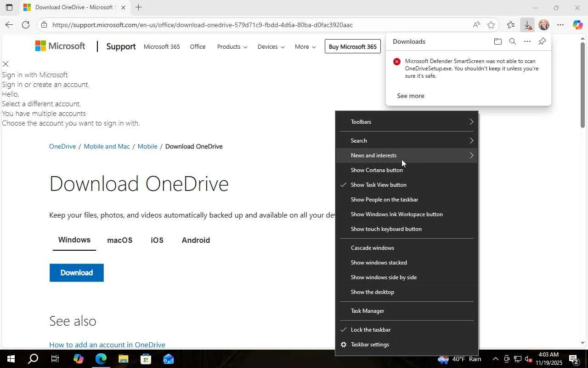Click the Buy Microsoft 365 button
This screenshot has height=368, width=588.
pyautogui.click(x=353, y=46)
